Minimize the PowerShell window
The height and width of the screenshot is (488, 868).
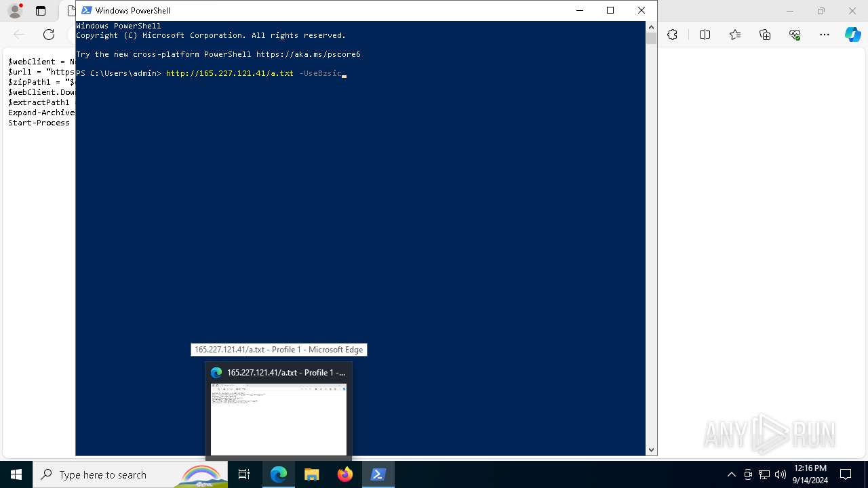[579, 10]
